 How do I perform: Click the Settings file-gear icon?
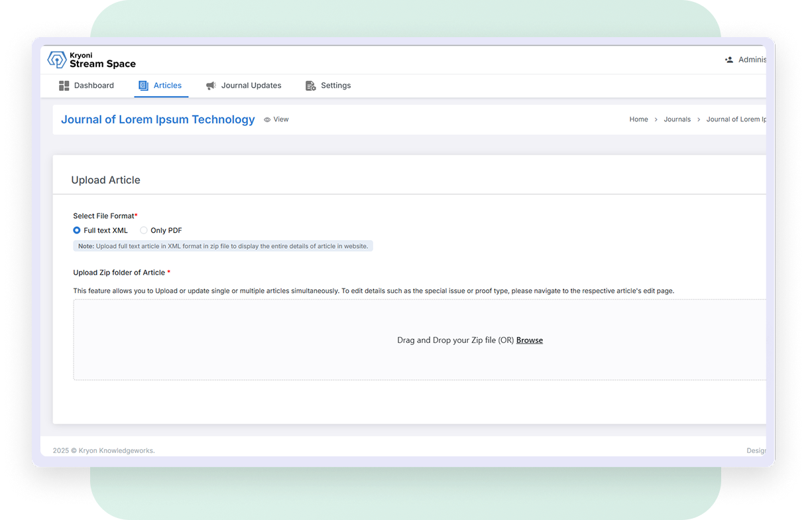(x=310, y=86)
